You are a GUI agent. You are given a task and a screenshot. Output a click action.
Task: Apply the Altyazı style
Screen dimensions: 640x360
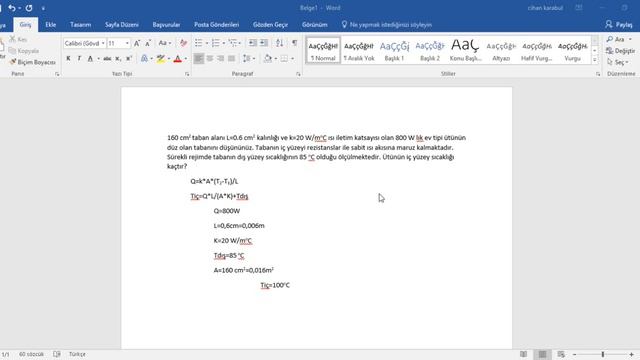coord(501,51)
